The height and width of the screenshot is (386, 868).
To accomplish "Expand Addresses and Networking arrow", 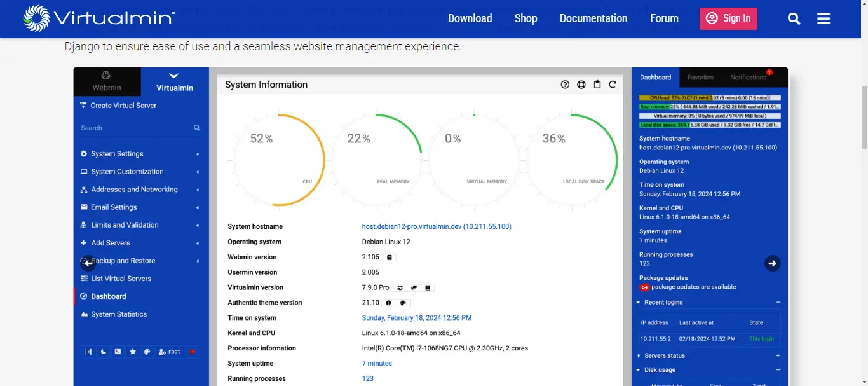I will click(x=198, y=190).
